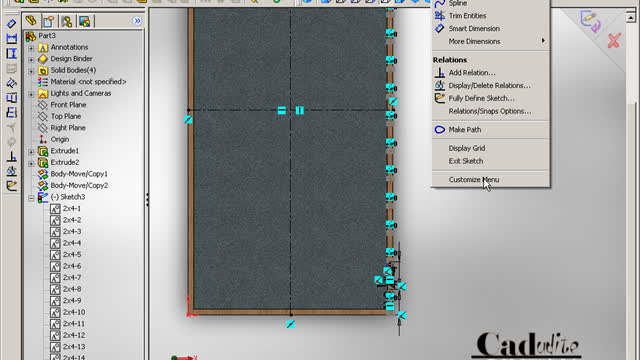Select the Annotations folder in the tree
This screenshot has width=640, height=360.
pyautogui.click(x=69, y=47)
